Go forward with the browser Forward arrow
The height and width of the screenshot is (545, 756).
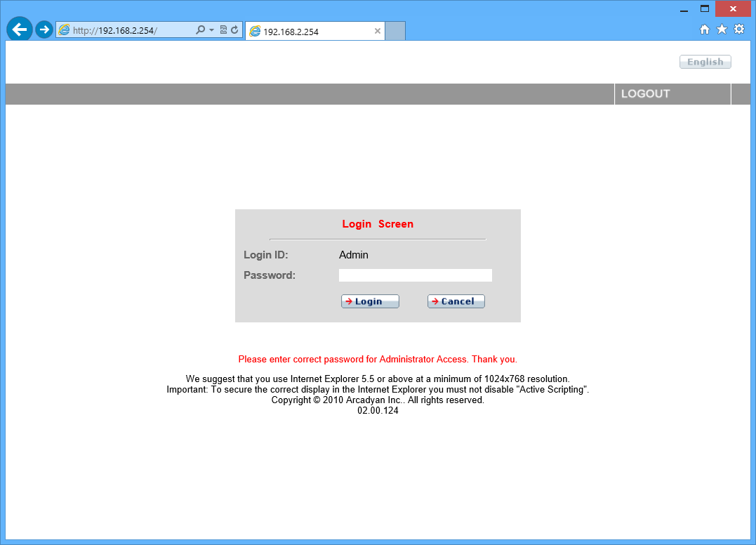click(44, 30)
